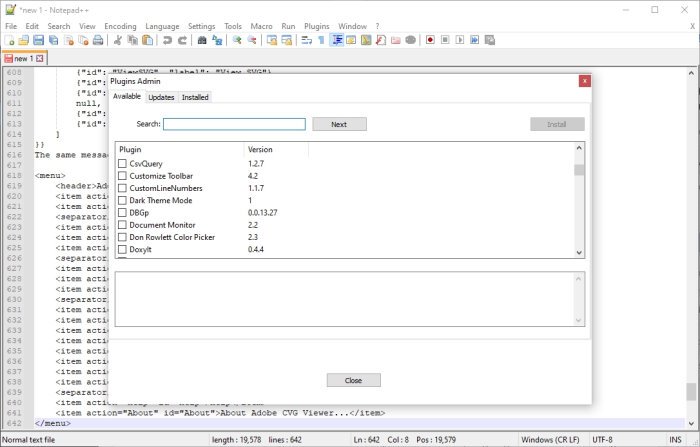Screen dimensions: 700x447
Task: Click the Close document toolbar icon
Action: pyautogui.click(x=69, y=40)
